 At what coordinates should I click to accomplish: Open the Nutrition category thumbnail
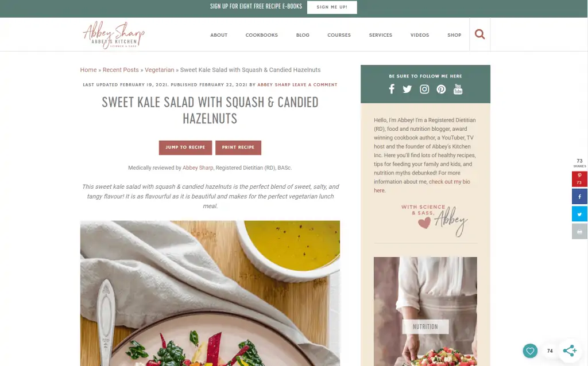tap(425, 312)
